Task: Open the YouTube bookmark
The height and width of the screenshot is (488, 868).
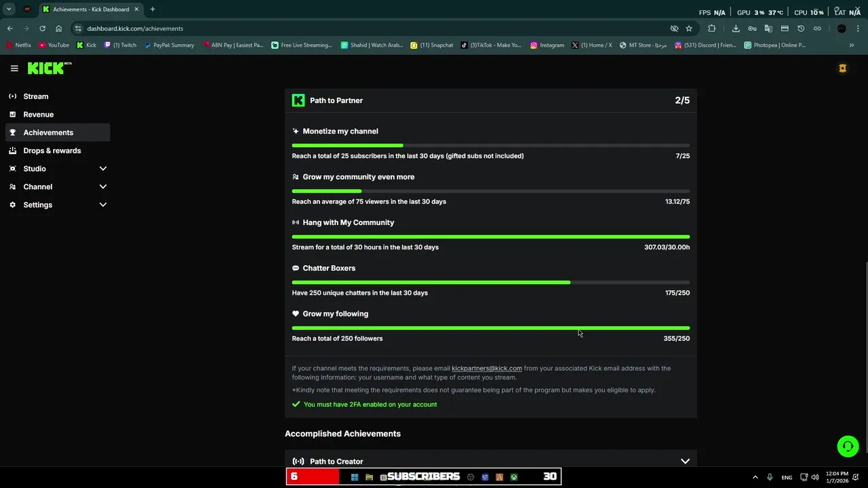Action: tap(54, 45)
